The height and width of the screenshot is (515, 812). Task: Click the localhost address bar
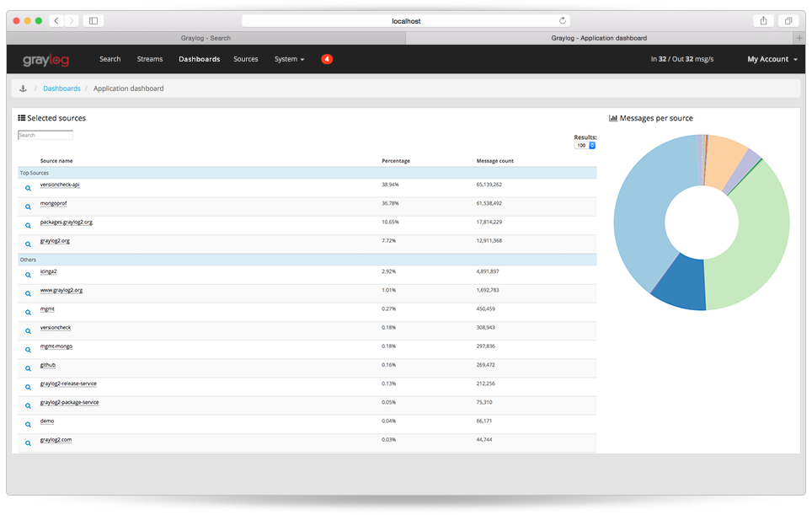coord(406,21)
